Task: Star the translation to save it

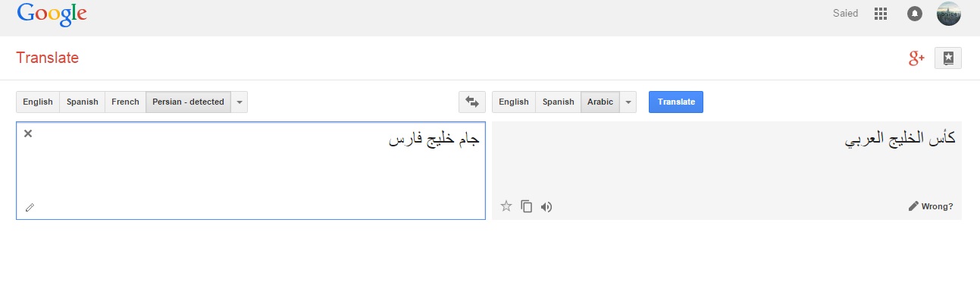Action: 506,206
